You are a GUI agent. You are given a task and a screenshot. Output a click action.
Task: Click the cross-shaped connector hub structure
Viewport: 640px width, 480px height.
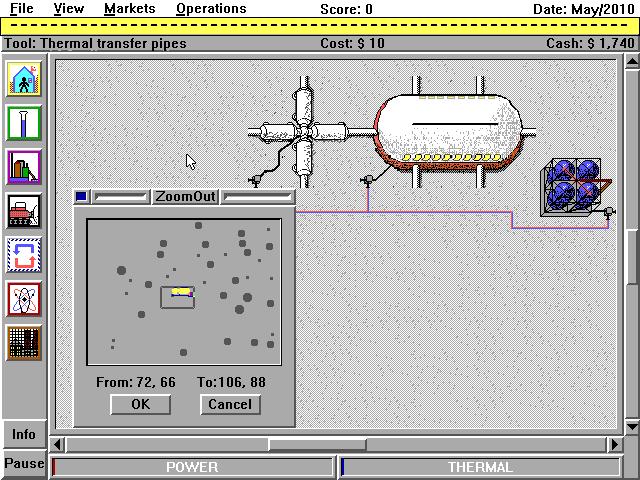point(304,131)
